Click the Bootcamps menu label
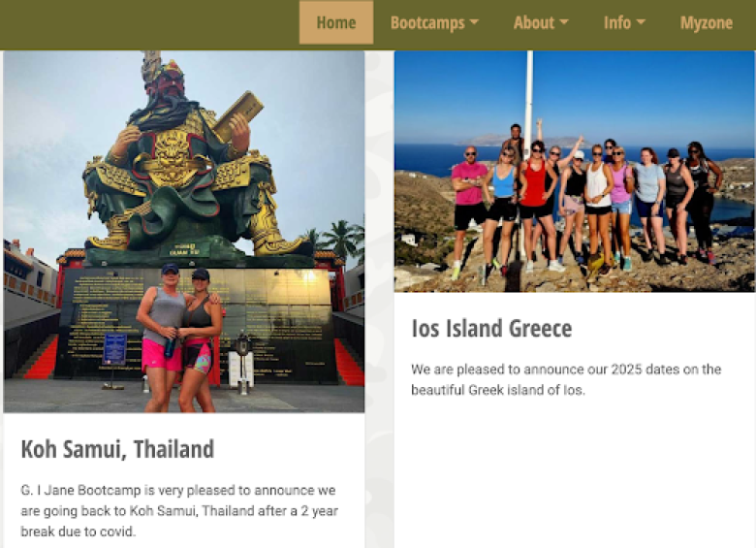 pyautogui.click(x=427, y=22)
